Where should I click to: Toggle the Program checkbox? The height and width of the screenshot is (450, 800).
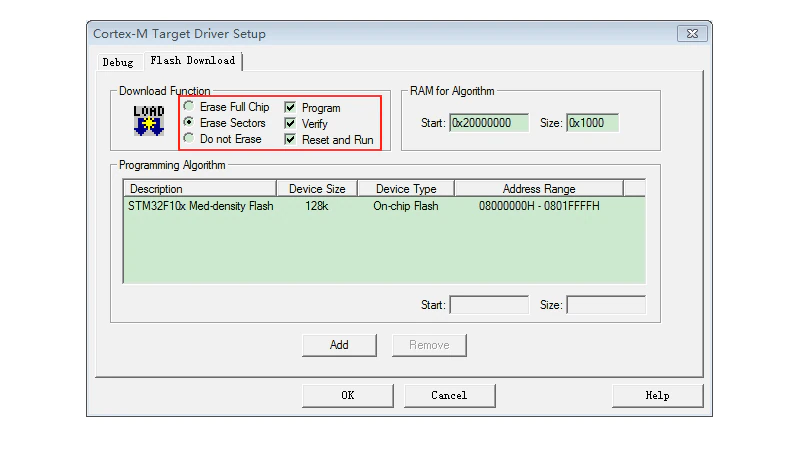click(x=290, y=107)
